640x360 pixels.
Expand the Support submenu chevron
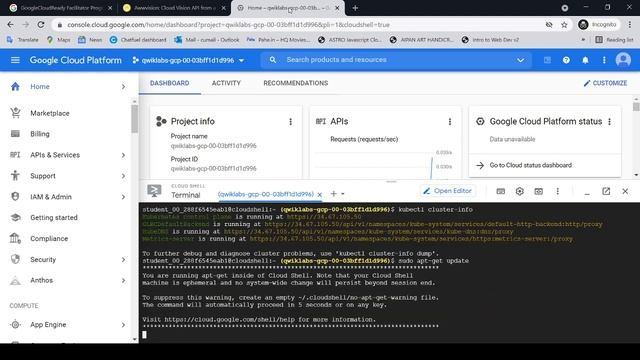click(123, 176)
